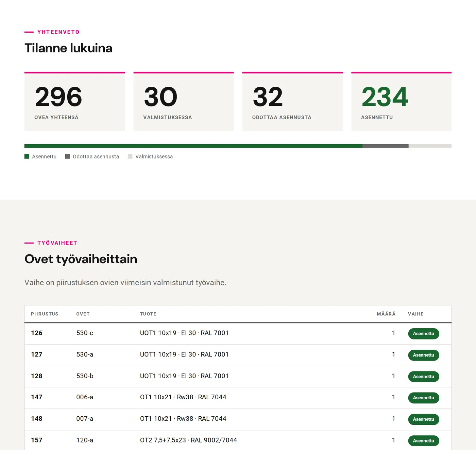Click the Tilanne lukuina heading

pos(68,48)
